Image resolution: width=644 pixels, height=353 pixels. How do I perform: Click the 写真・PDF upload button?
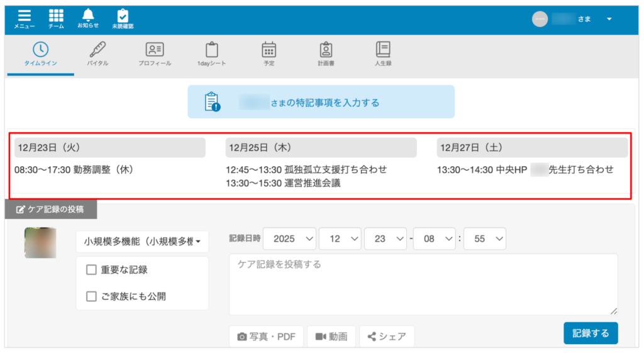pos(266,337)
